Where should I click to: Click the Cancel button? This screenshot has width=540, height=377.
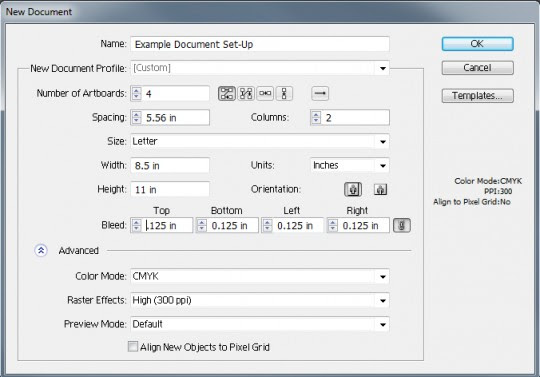[x=478, y=68]
